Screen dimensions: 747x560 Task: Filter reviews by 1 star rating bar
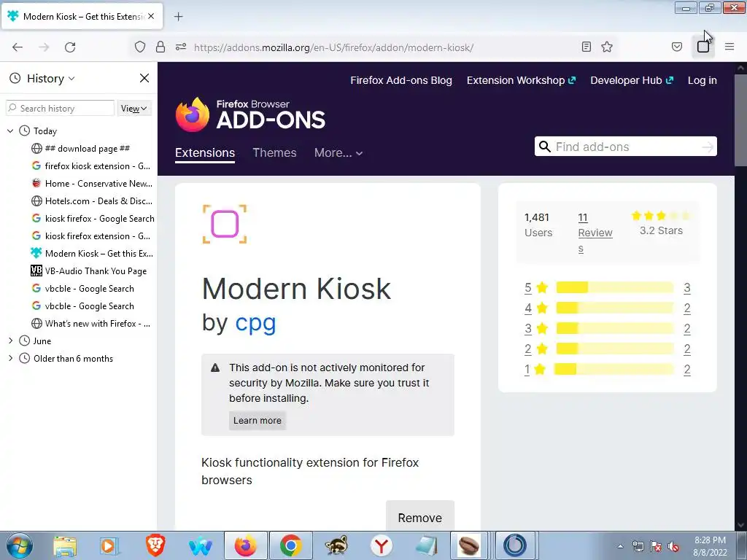(614, 369)
